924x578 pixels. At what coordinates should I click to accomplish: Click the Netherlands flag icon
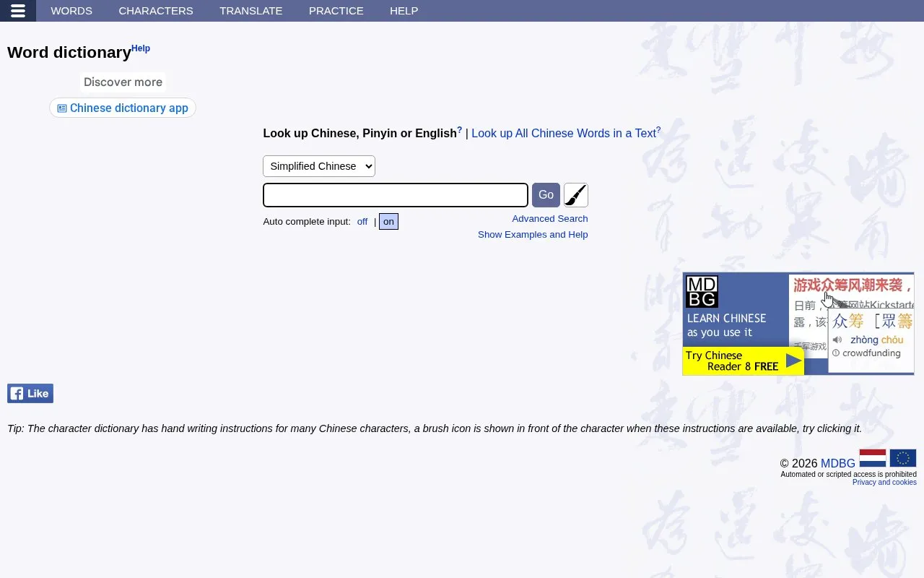point(873,458)
